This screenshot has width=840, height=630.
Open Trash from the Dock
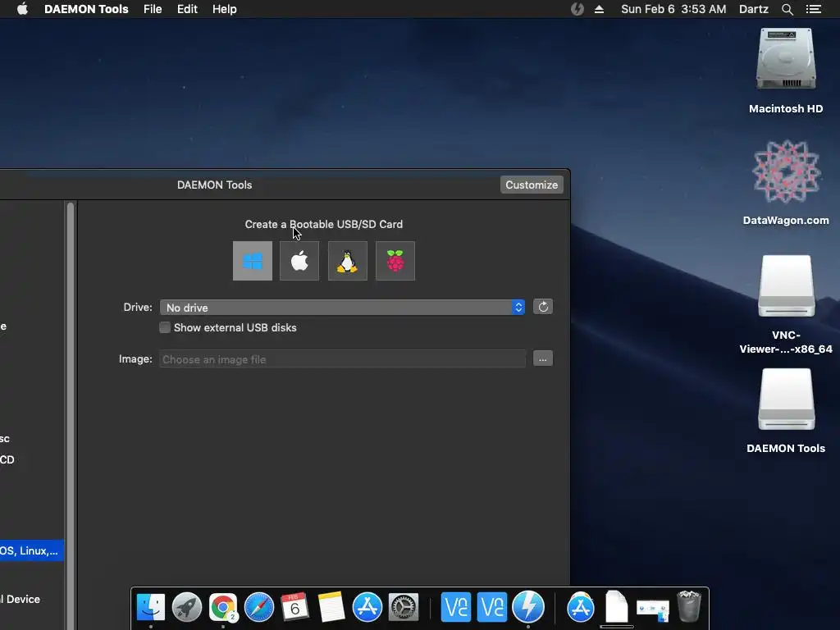tap(689, 606)
